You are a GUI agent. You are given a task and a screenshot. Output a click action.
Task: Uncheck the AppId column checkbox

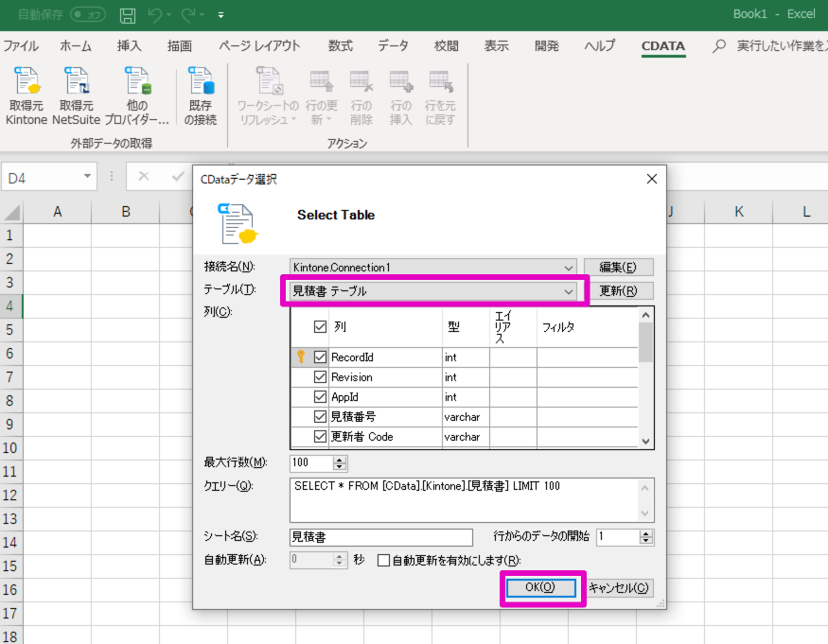[x=320, y=397]
